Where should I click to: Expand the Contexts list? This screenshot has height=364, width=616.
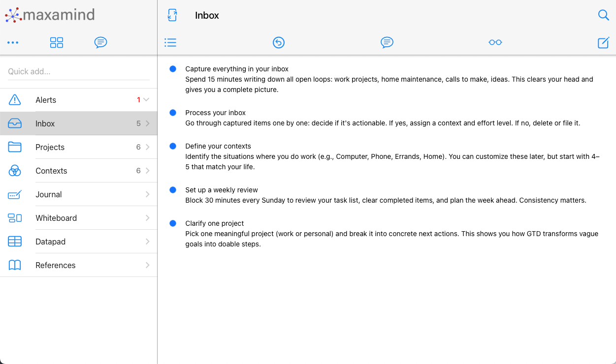tap(147, 171)
